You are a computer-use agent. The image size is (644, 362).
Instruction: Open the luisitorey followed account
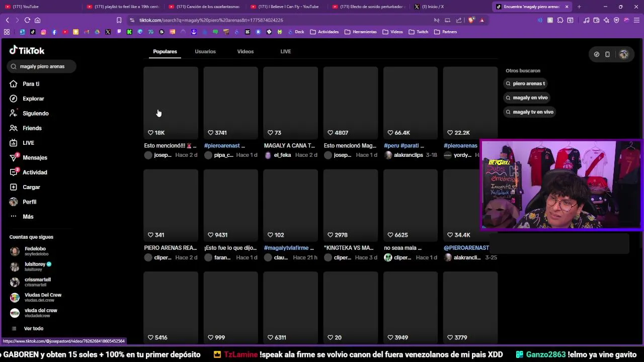(31, 266)
